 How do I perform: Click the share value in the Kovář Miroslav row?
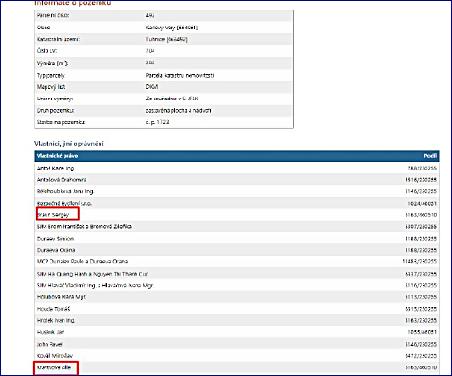tap(421, 356)
